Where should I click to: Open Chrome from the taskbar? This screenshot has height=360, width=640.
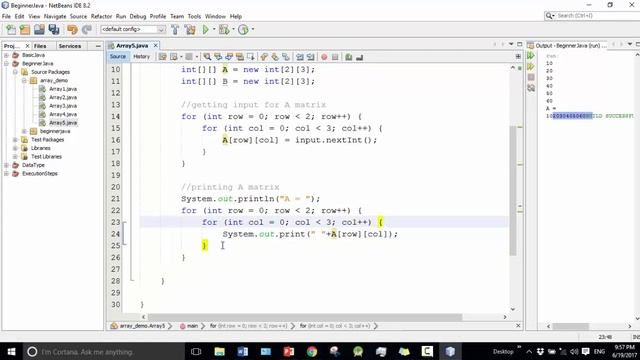pyautogui.click(x=312, y=351)
